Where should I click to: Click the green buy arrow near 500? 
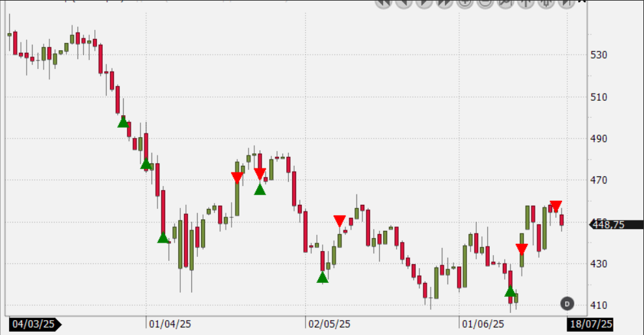[123, 122]
